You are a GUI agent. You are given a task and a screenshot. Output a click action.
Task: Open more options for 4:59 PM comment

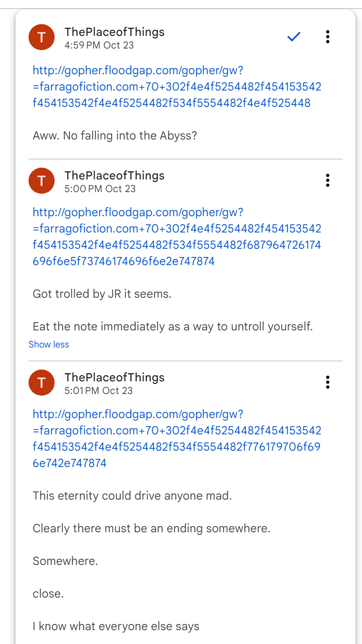pyautogui.click(x=328, y=37)
